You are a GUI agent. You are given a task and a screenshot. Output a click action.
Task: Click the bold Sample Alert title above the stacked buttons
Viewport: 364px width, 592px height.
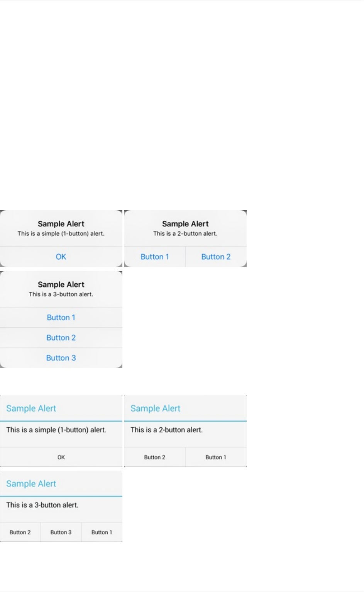61,284
